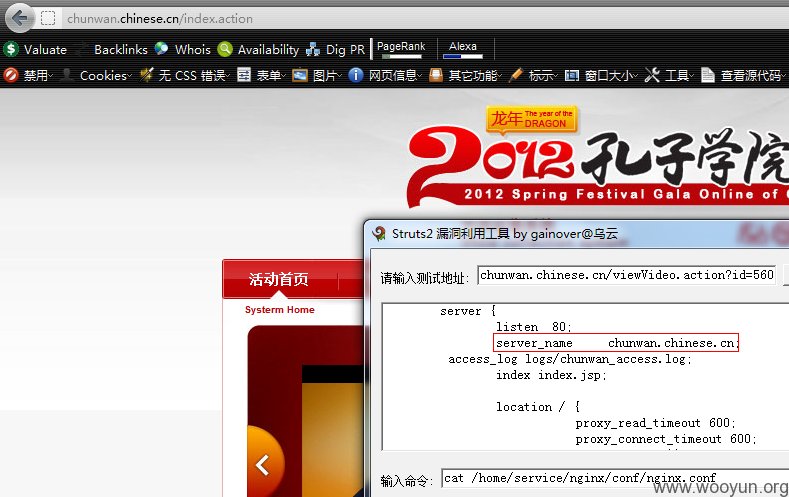
Task: Click the 标示 pencil icon
Action: (516, 75)
